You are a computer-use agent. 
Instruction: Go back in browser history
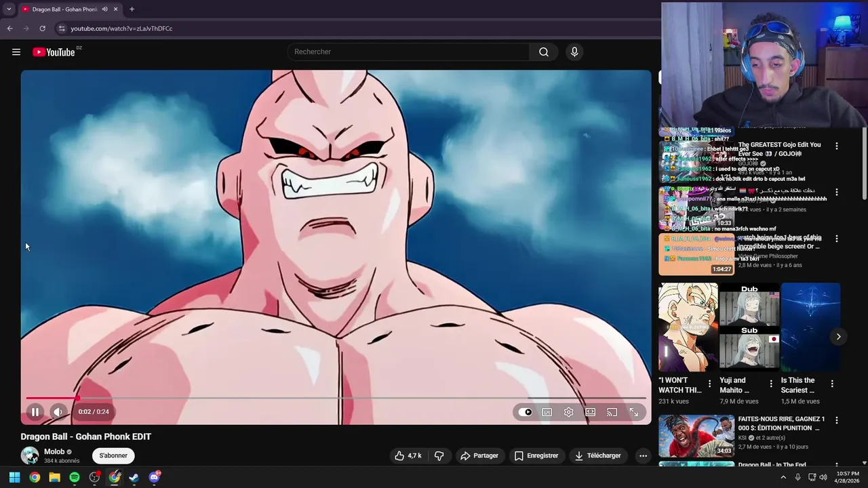coord(9,28)
